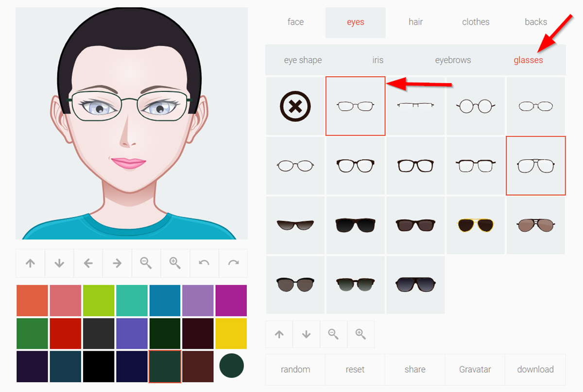Switch to the face tab
The height and width of the screenshot is (392, 583).
(x=295, y=22)
